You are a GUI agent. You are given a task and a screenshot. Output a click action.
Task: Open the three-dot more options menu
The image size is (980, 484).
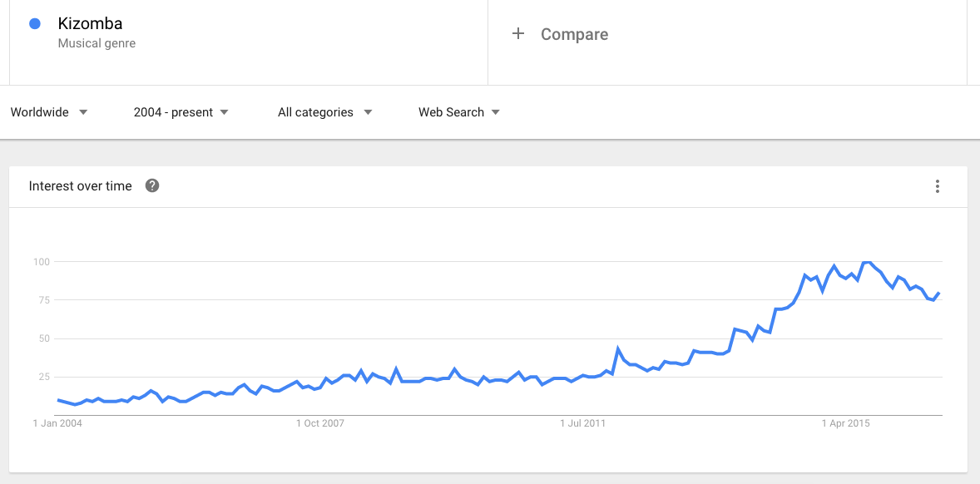pos(938,186)
